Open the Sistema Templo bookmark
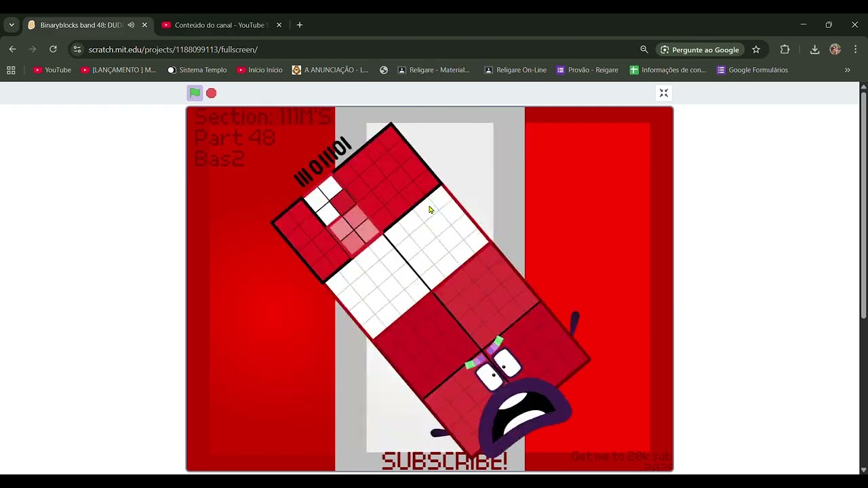Viewport: 868px width, 488px height. (197, 70)
